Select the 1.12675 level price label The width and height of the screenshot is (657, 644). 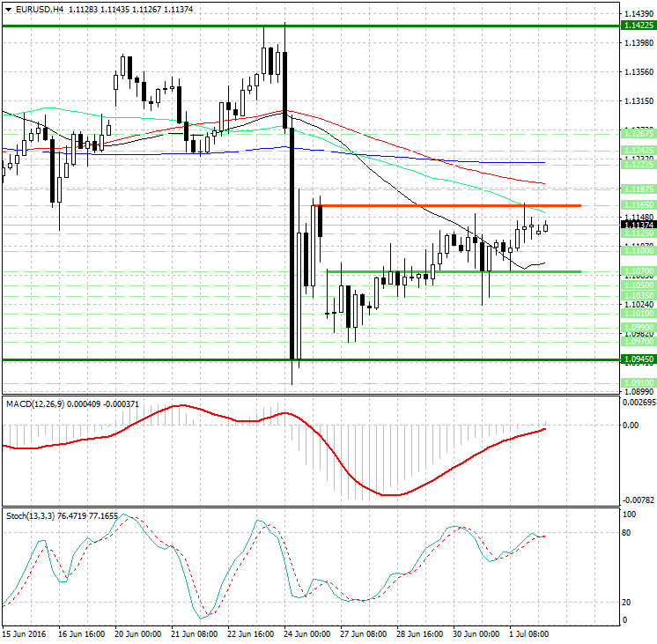point(639,133)
